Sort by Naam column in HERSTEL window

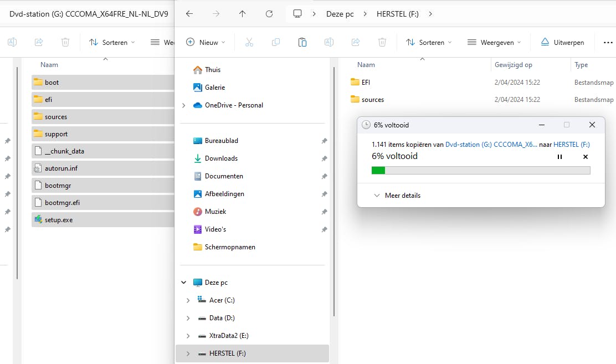point(366,65)
